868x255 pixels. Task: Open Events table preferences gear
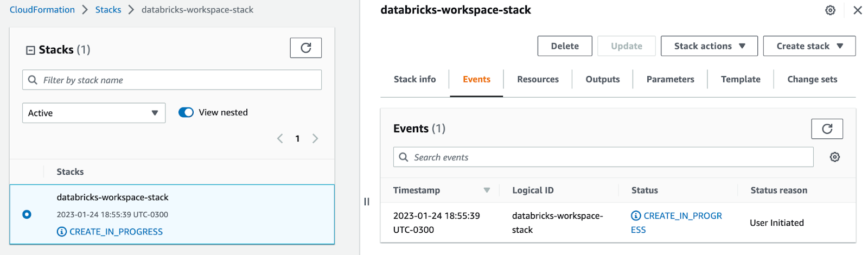835,157
